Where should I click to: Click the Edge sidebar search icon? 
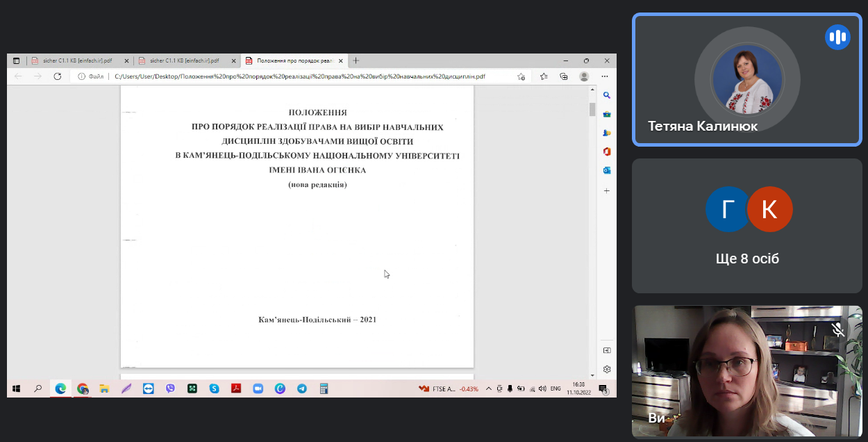click(607, 95)
